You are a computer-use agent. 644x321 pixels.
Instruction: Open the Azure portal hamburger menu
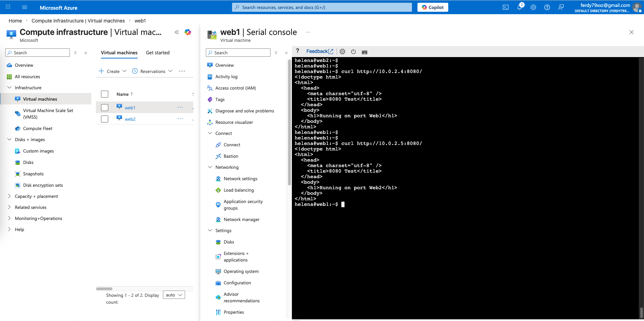[25, 7]
